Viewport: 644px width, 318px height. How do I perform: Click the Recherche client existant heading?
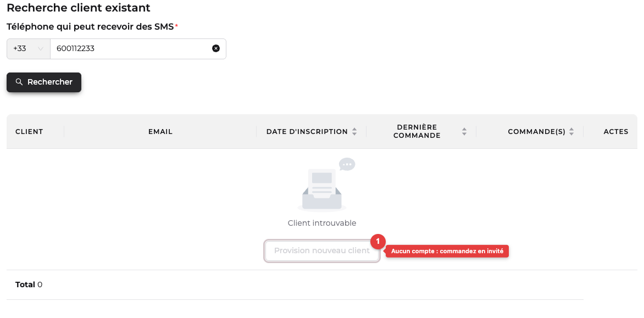point(79,7)
